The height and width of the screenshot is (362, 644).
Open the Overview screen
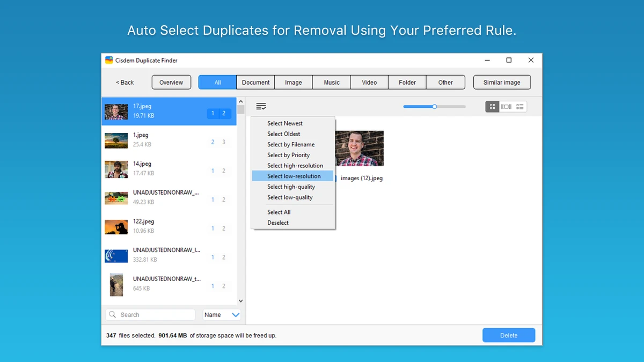click(171, 82)
